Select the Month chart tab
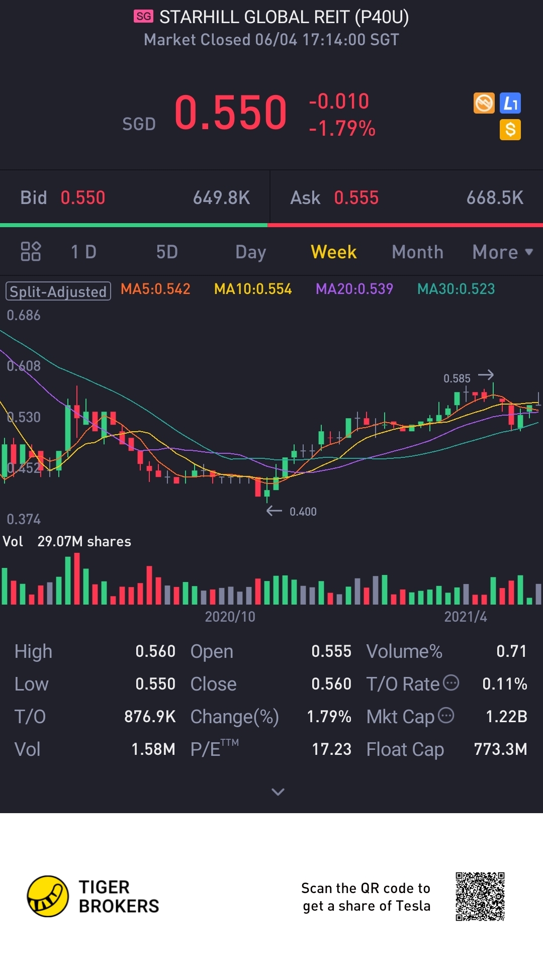543x980 pixels. (417, 252)
